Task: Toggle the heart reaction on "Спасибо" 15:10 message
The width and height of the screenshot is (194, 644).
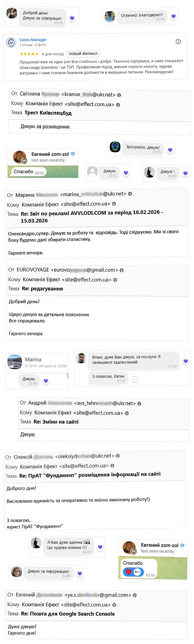Action: [129, 572]
